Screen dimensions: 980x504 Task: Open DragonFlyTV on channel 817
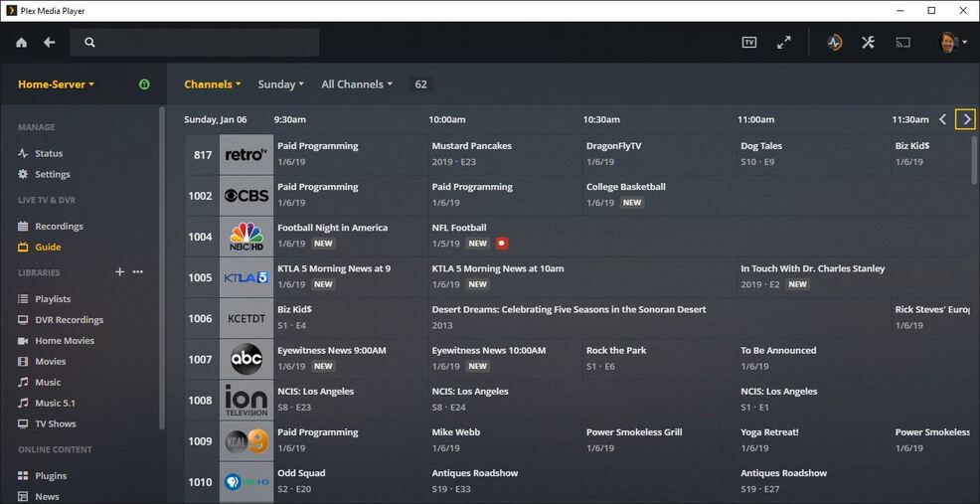point(660,154)
